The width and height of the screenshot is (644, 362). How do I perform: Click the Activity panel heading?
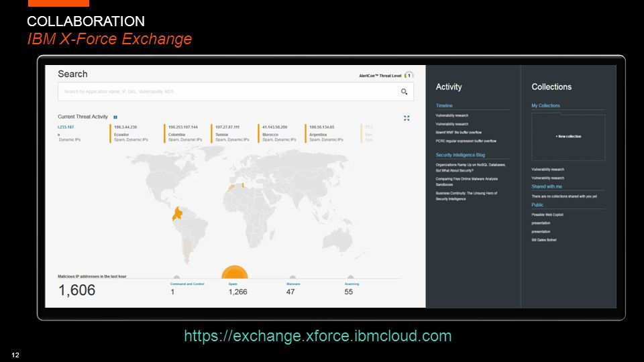(x=449, y=87)
